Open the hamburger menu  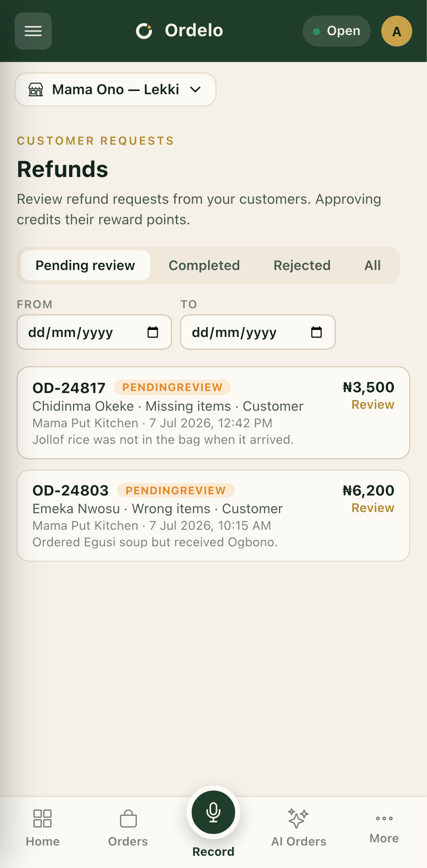click(x=33, y=31)
